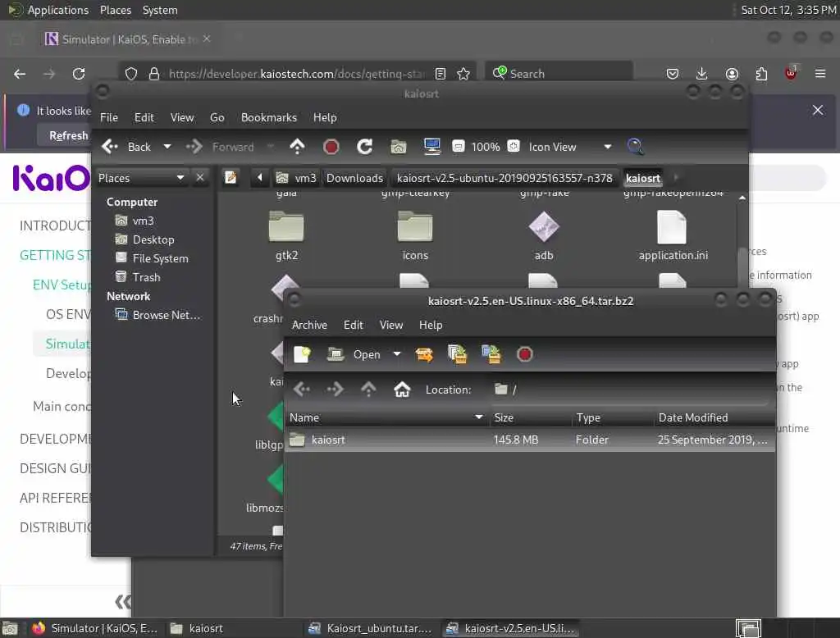Screen dimensions: 840x638
Task: Open Firefox downloads panel
Action: 702,73
